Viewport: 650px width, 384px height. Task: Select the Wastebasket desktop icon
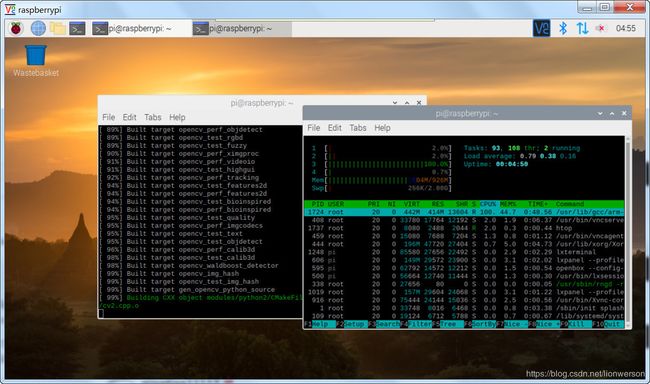36,61
